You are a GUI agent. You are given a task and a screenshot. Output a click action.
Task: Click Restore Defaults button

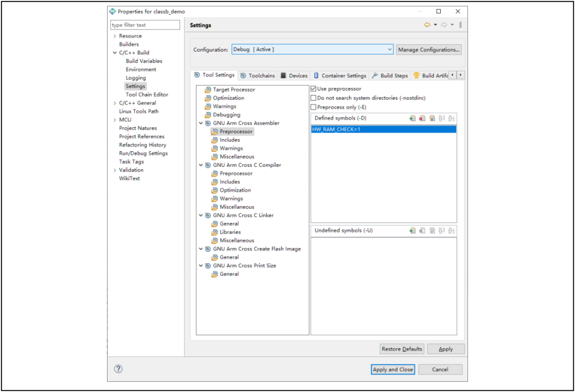click(402, 349)
